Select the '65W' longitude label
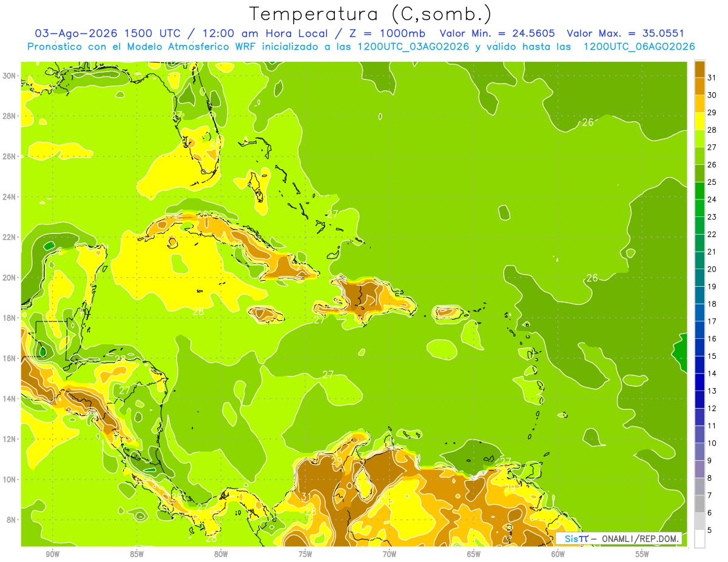The image size is (728, 562). [474, 554]
